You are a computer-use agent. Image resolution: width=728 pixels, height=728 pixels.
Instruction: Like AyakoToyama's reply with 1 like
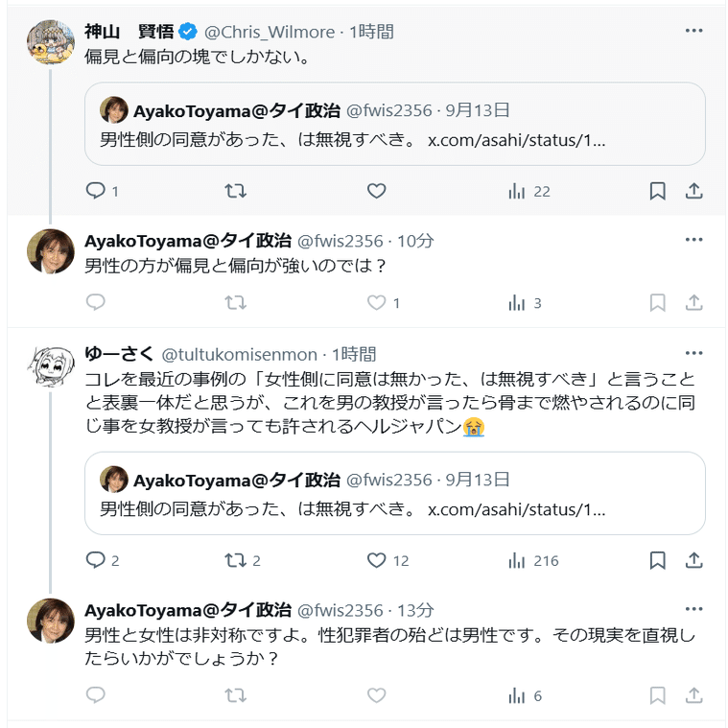(377, 303)
